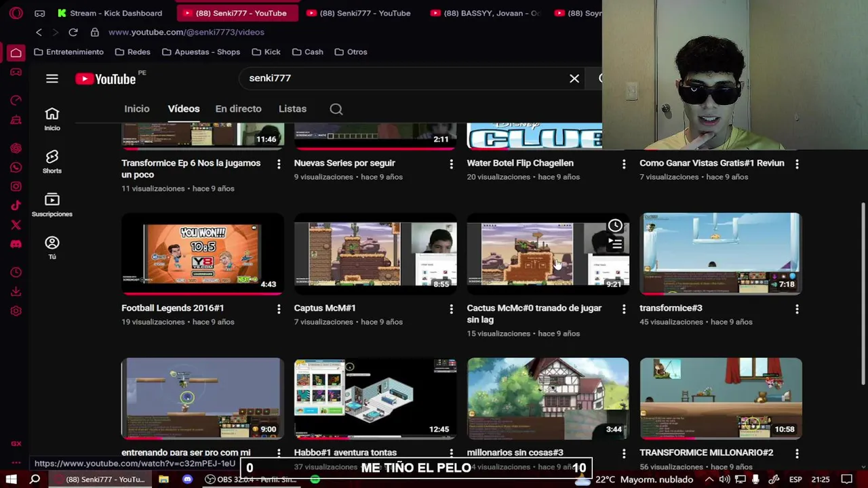Open the Opera GX main menu logo

tap(16, 13)
